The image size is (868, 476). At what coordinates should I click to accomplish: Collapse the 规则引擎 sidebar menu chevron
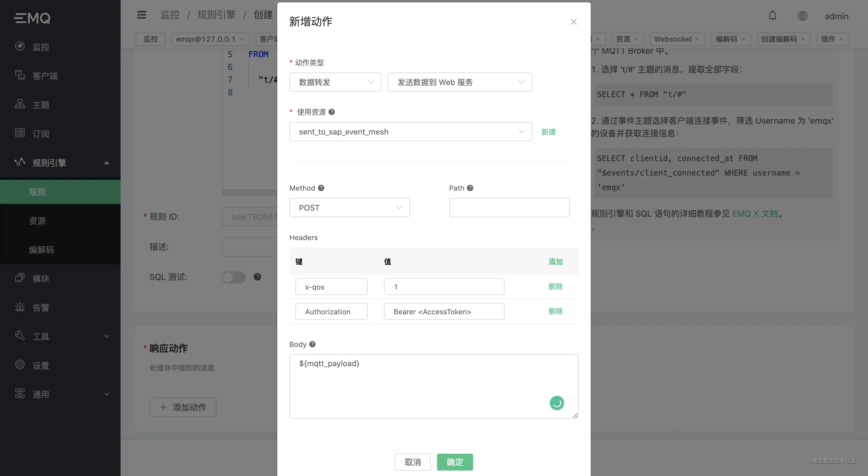tap(106, 163)
